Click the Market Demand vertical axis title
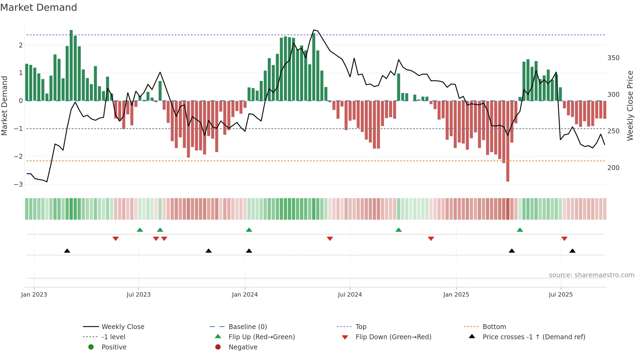644x362 pixels. click(x=4, y=106)
